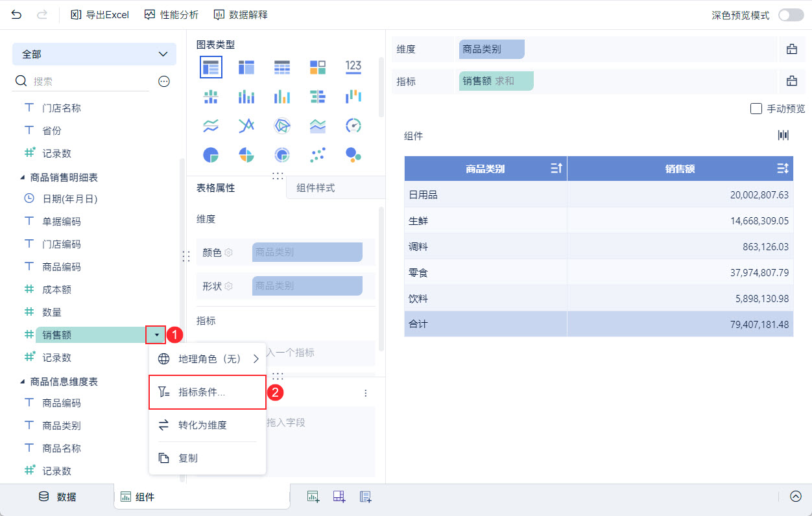The width and height of the screenshot is (812, 516).
Task: Open the toolbox icon on the 指标 row
Action: coord(791,81)
